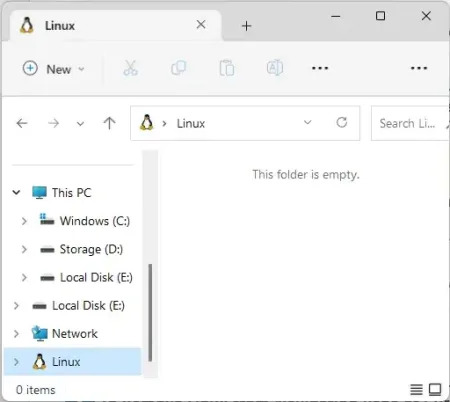Go forward with the right arrow

tap(53, 123)
